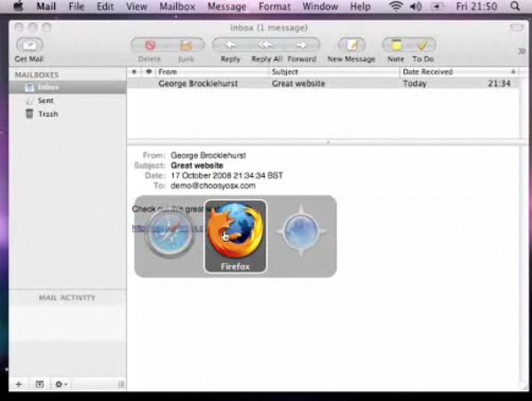Open the Sent mailbox
The image size is (532, 401).
(x=67, y=100)
